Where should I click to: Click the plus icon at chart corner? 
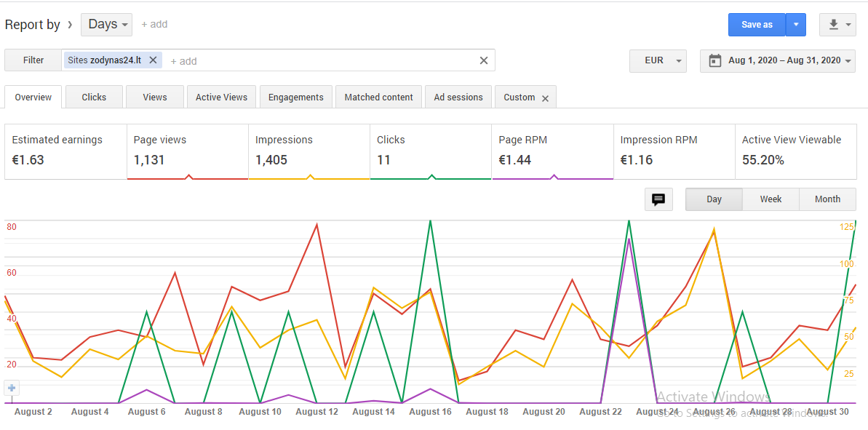12,388
